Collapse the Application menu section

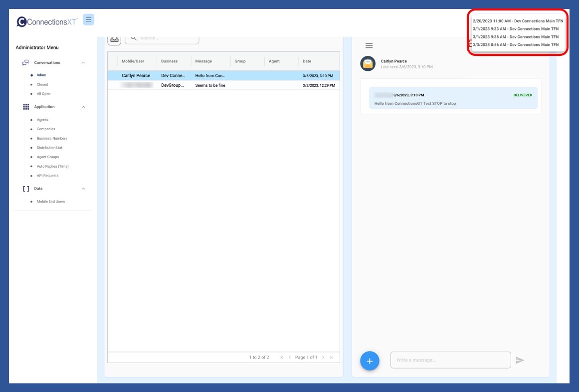pyautogui.click(x=83, y=107)
